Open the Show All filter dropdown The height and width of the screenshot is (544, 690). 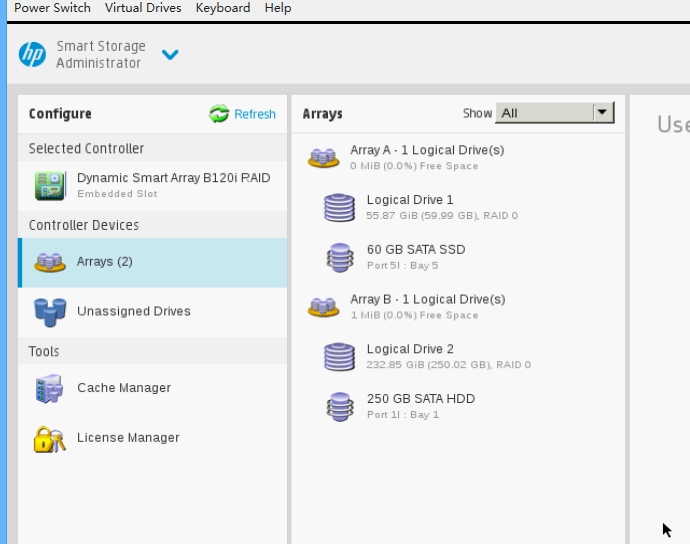pyautogui.click(x=554, y=113)
